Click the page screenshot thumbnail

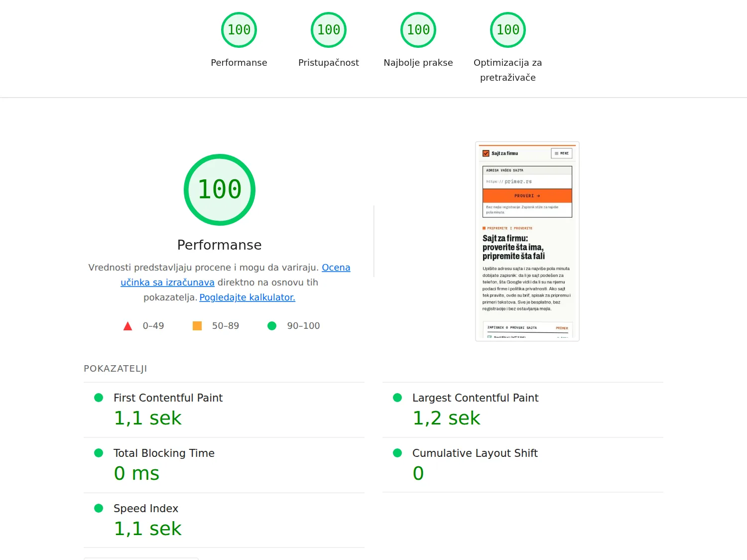pyautogui.click(x=527, y=242)
